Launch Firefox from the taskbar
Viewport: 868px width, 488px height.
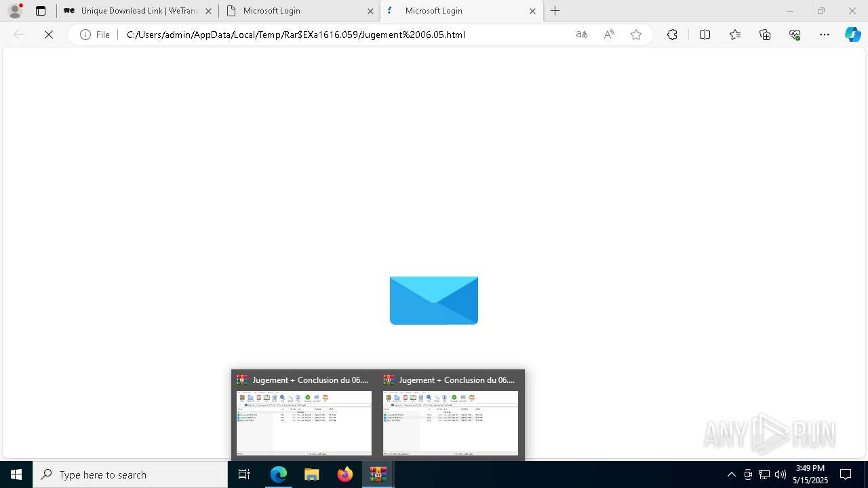345,474
